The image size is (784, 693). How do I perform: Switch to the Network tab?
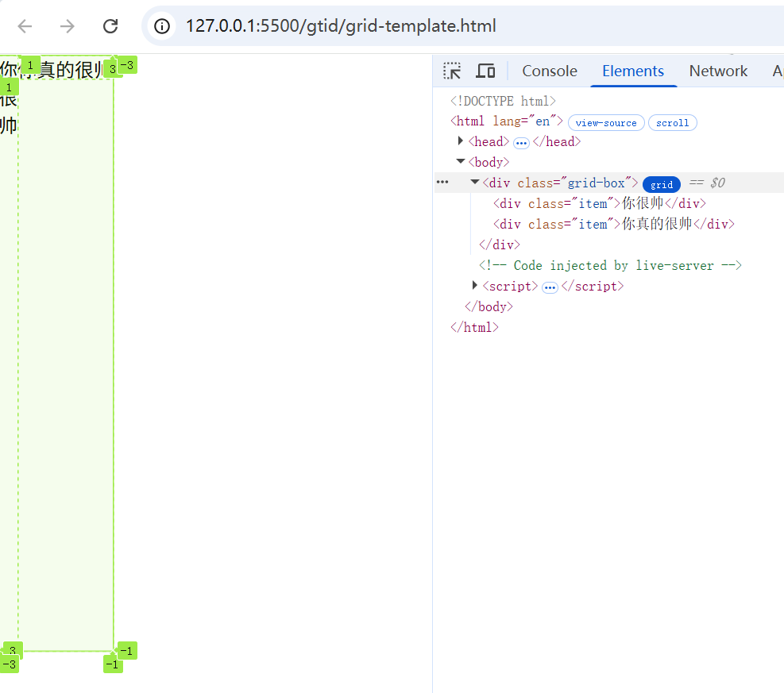click(718, 71)
